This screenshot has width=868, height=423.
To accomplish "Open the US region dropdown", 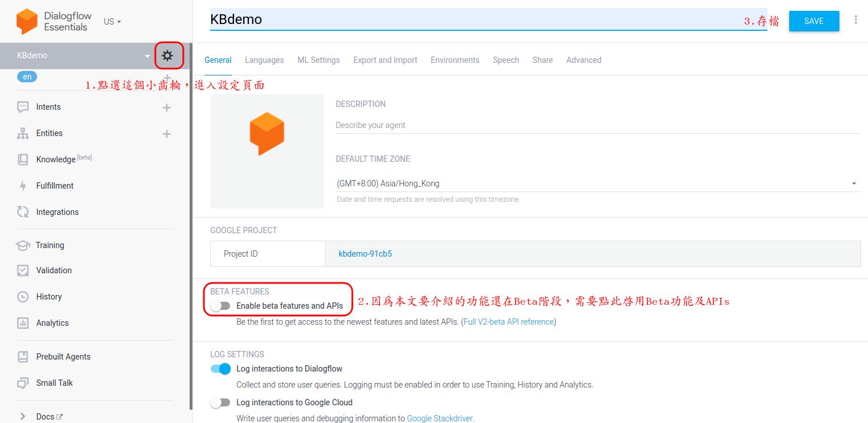I will 112,22.
